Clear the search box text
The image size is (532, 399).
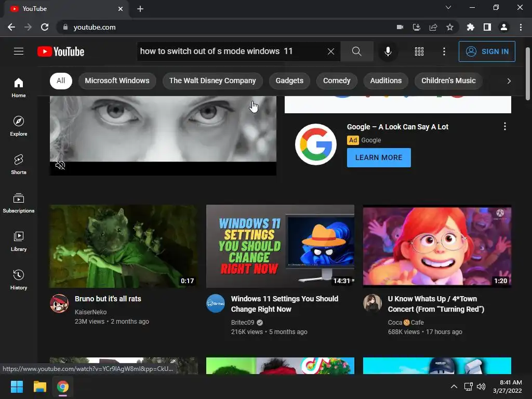(x=331, y=51)
